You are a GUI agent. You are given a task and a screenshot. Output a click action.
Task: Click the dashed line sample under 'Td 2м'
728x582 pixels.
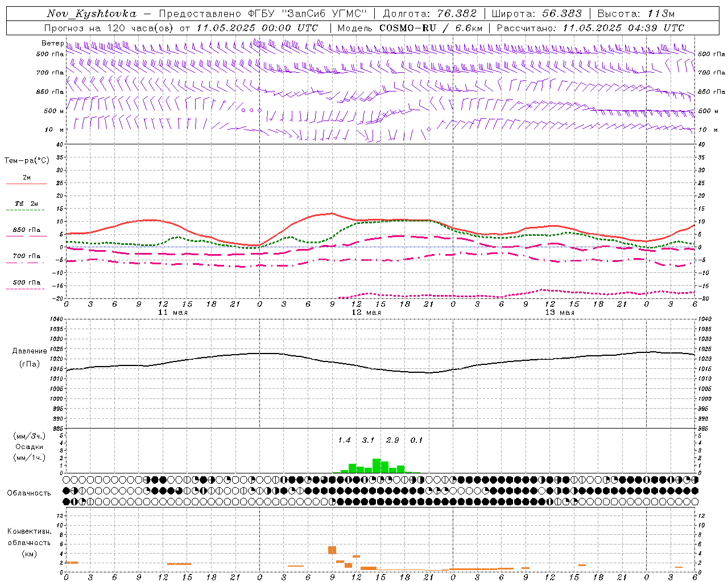[25, 210]
